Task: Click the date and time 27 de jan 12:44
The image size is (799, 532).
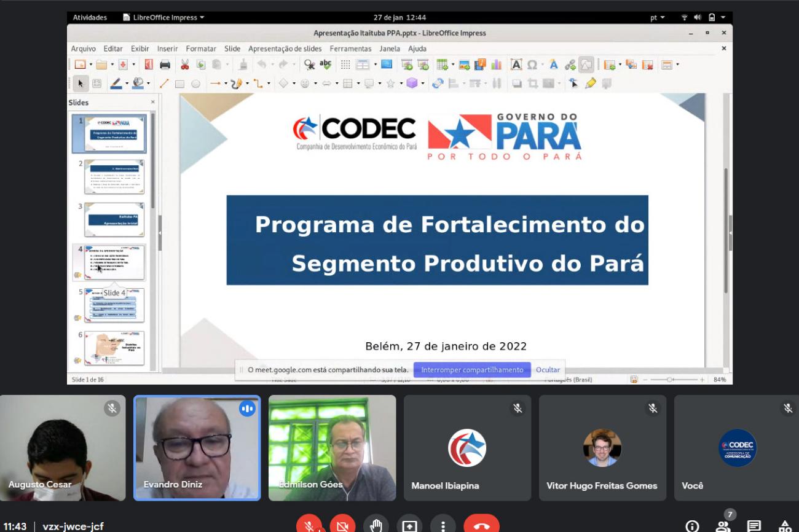Action: click(399, 17)
